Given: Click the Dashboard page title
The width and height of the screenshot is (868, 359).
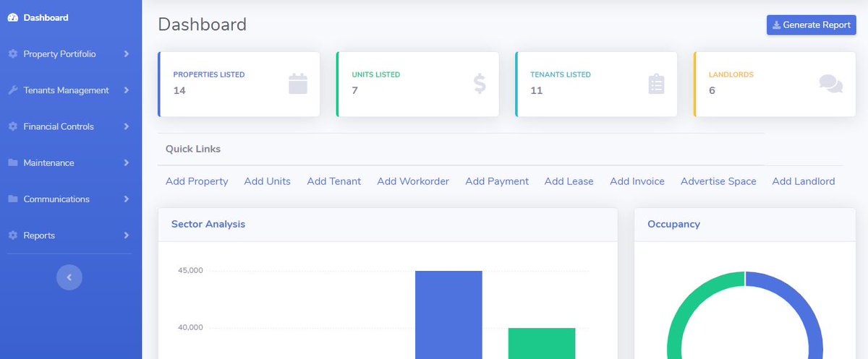Looking at the screenshot, I should tap(203, 25).
